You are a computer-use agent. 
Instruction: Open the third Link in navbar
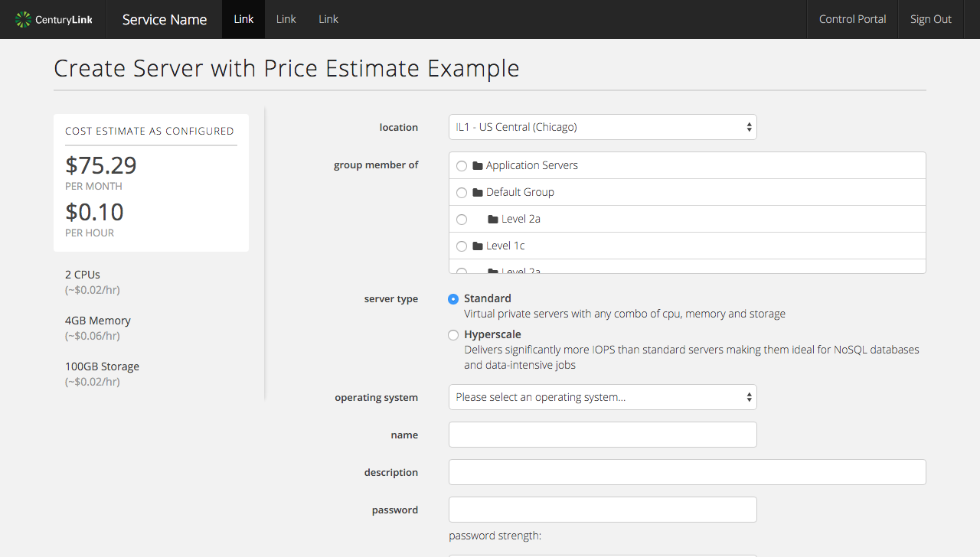[x=328, y=19]
